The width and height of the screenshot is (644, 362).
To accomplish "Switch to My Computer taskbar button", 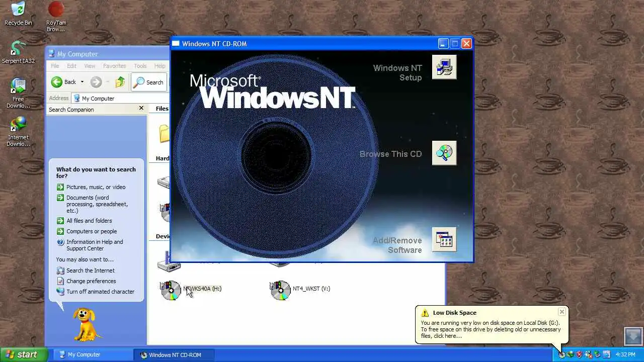I will point(94,354).
